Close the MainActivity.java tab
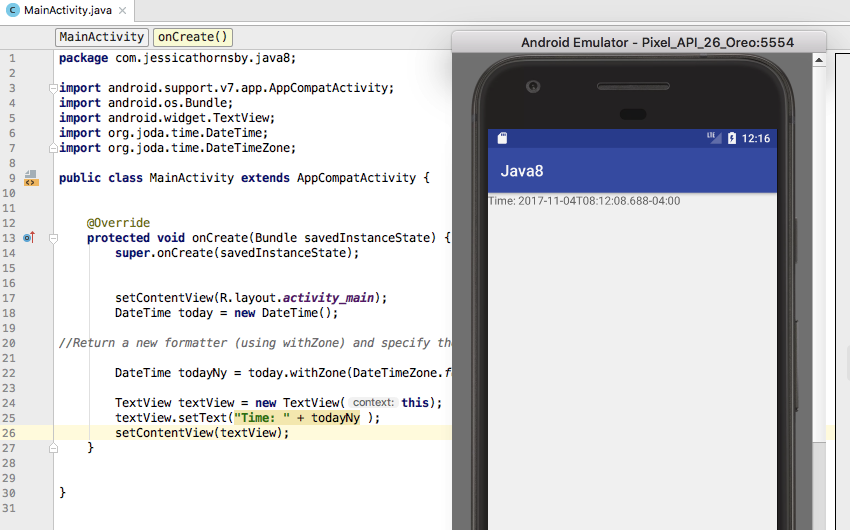This screenshot has width=850, height=530. coord(123,10)
